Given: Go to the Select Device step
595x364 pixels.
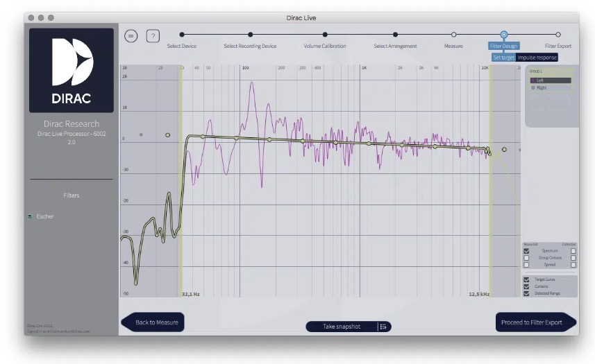Looking at the screenshot, I should (182, 46).
